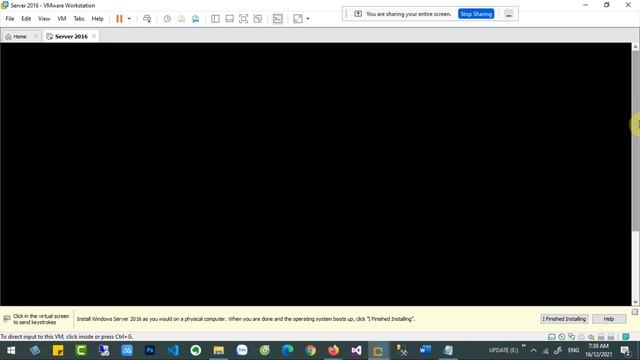Click the CD/DVD device status icon

coord(562,337)
